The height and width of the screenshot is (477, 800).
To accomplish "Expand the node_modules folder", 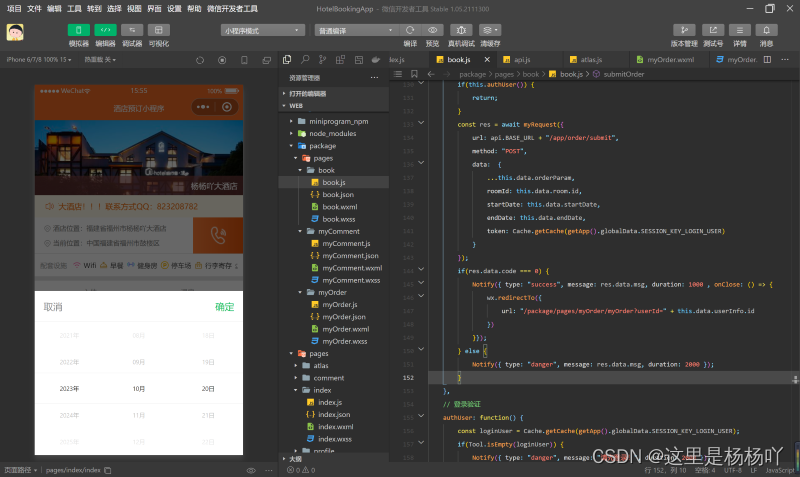I will 292,134.
